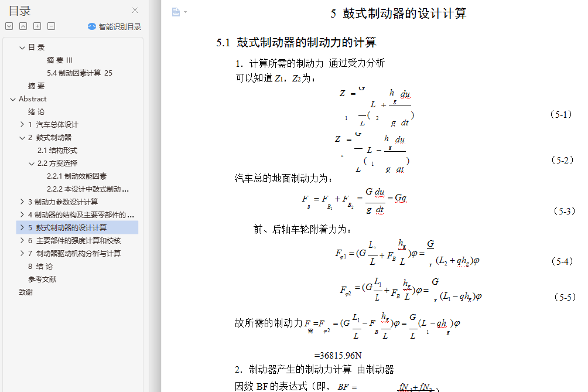Go to 2.2.2 本设计中鼓式制动 entry
The height and width of the screenshot is (392, 588).
click(88, 189)
